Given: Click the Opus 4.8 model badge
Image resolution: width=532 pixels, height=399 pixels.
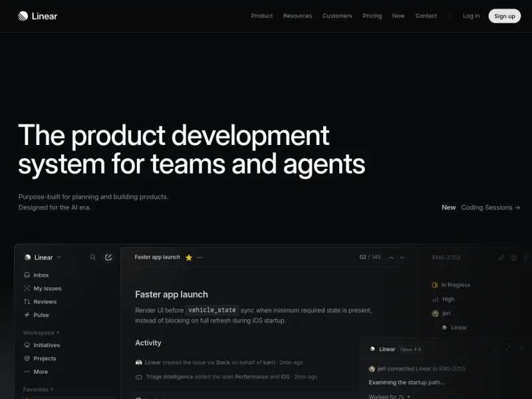Looking at the screenshot, I should pos(410,349).
